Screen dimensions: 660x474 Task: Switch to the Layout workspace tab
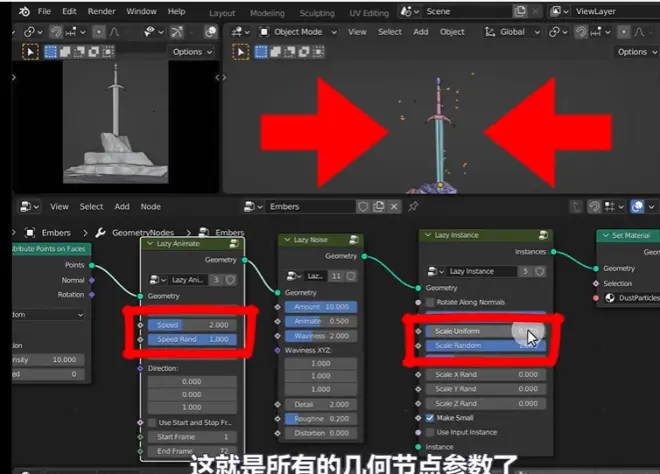point(222,13)
